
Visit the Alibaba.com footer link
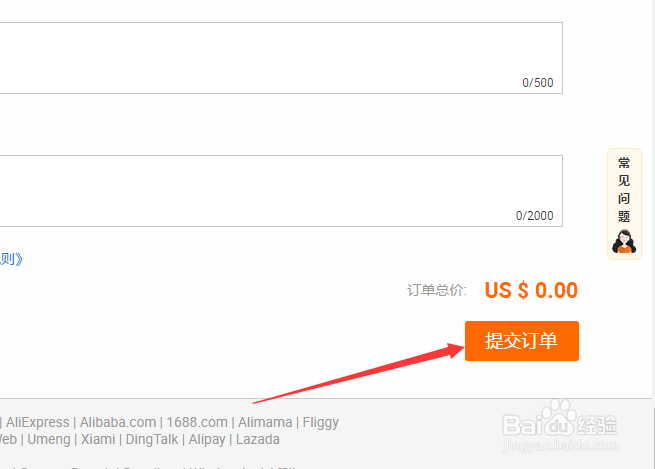[x=118, y=422]
